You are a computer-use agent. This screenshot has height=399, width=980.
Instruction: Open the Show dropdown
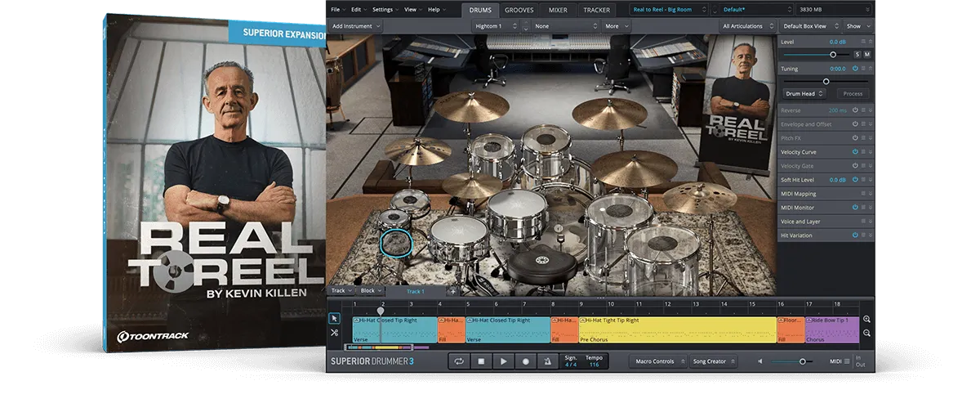(x=856, y=26)
